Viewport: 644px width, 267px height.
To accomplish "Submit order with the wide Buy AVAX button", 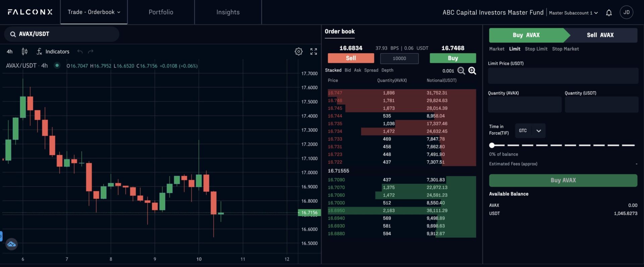I will click(x=563, y=180).
